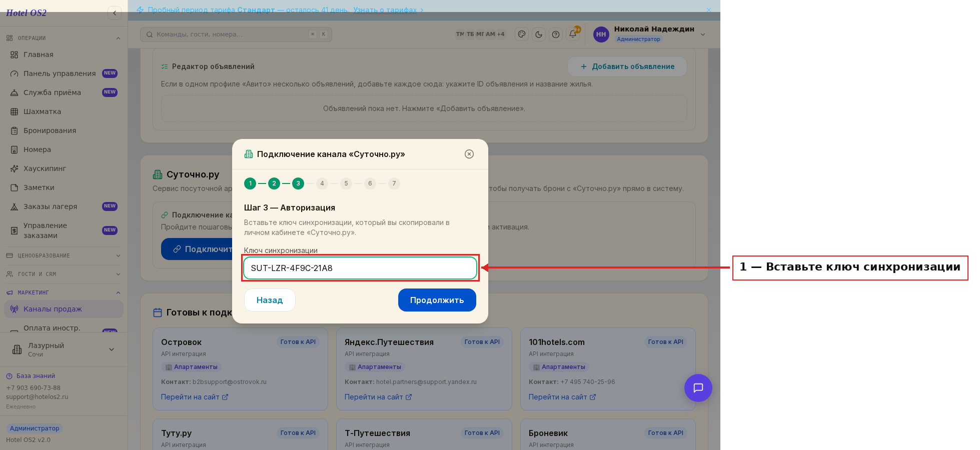Select step 5 in wizard
Image resolution: width=980 pixels, height=450 pixels.
coord(346,183)
